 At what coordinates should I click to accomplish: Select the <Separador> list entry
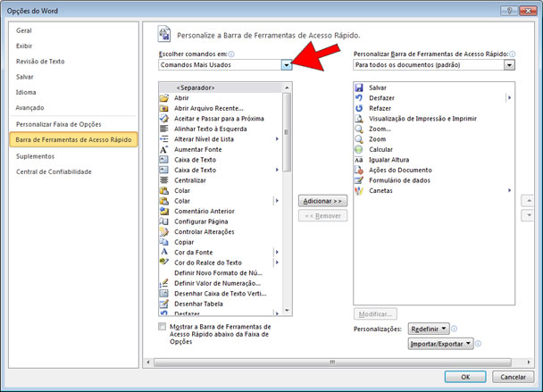(x=221, y=88)
